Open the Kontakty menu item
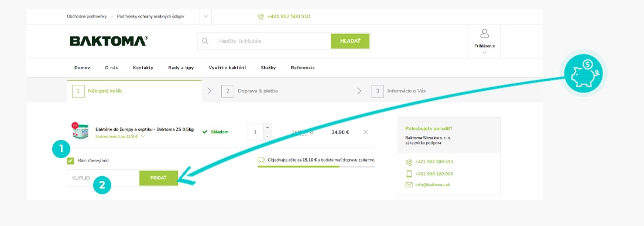644x226 pixels. [x=143, y=68]
